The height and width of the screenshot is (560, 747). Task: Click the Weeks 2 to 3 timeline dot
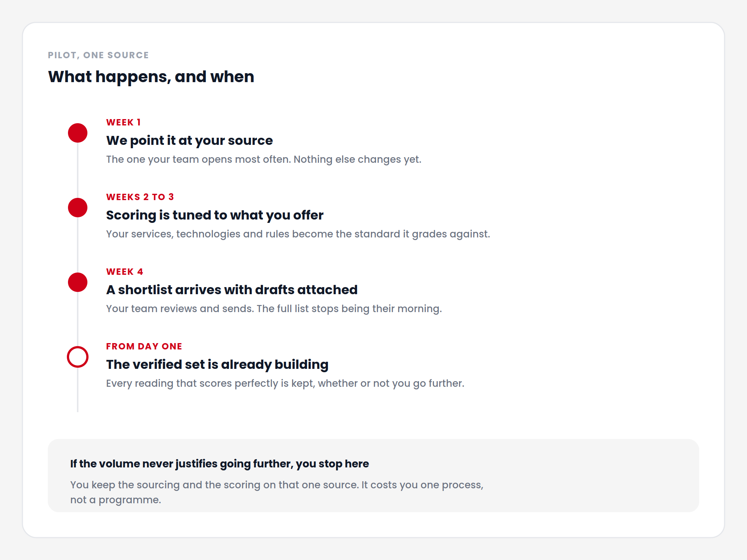78,208
